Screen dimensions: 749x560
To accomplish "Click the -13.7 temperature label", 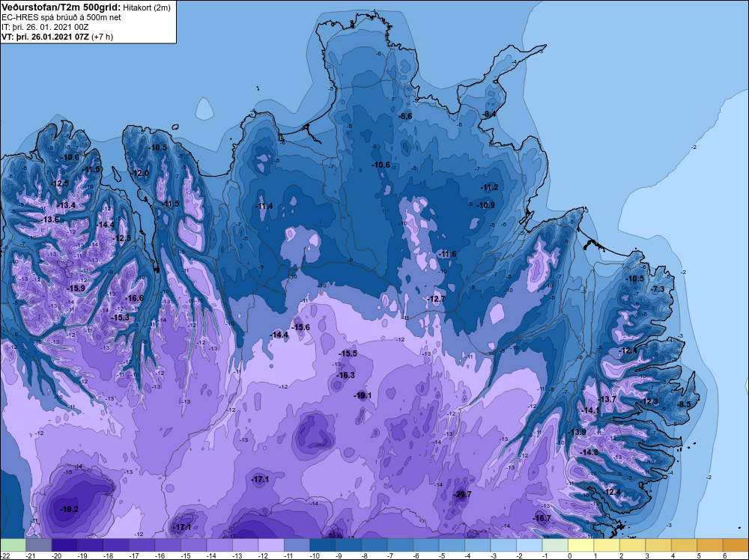I will coord(607,400).
